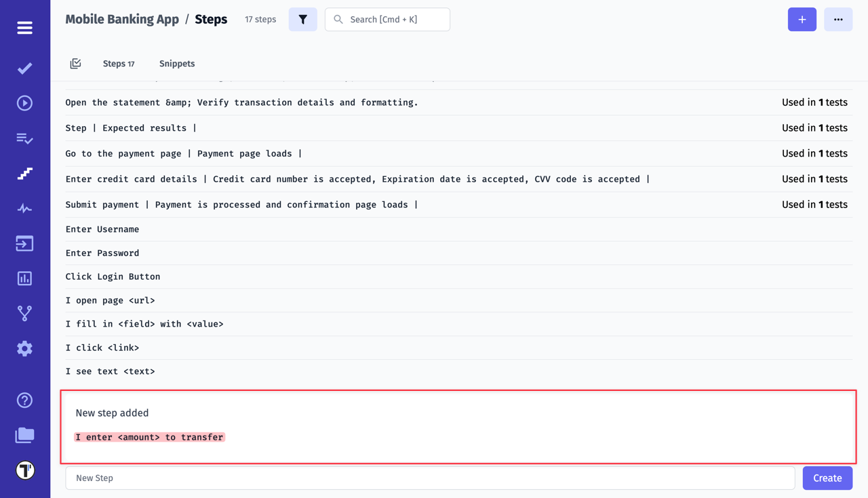This screenshot has height=498, width=868.
Task: Click the Create button
Action: pos(827,478)
